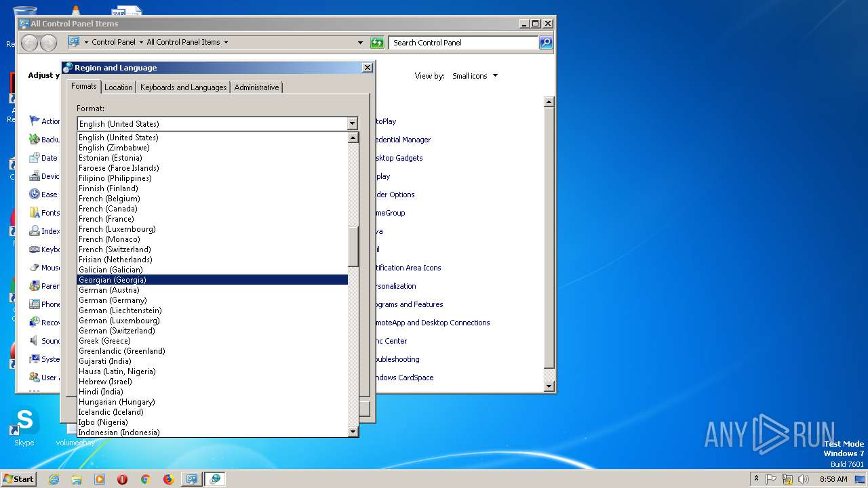
Task: Click the Backup and Restore icon
Action: (x=35, y=139)
